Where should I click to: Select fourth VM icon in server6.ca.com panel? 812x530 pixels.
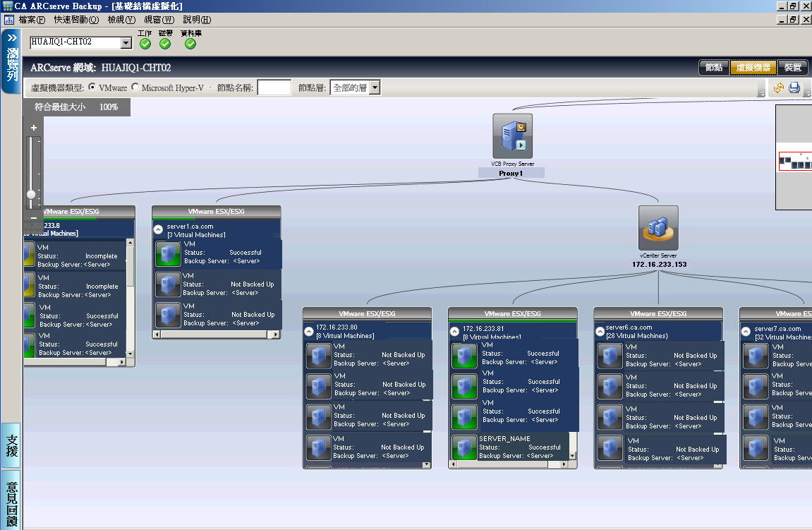point(610,447)
